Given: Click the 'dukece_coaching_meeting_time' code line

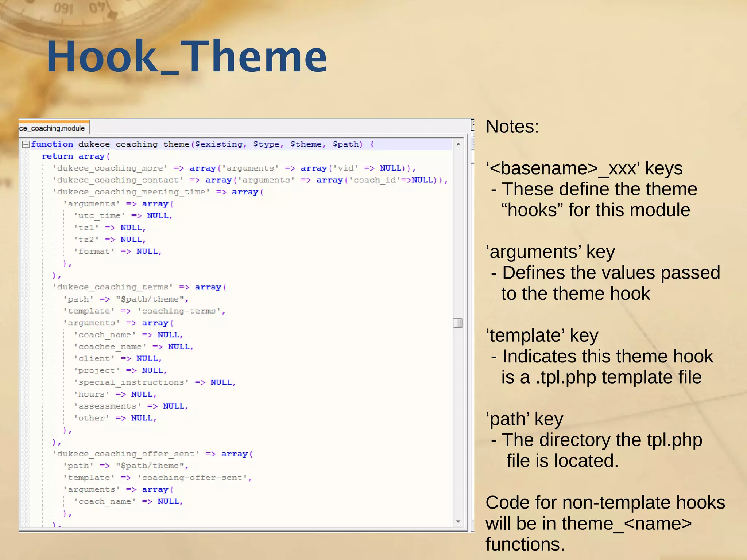Looking at the screenshot, I should click(x=158, y=192).
